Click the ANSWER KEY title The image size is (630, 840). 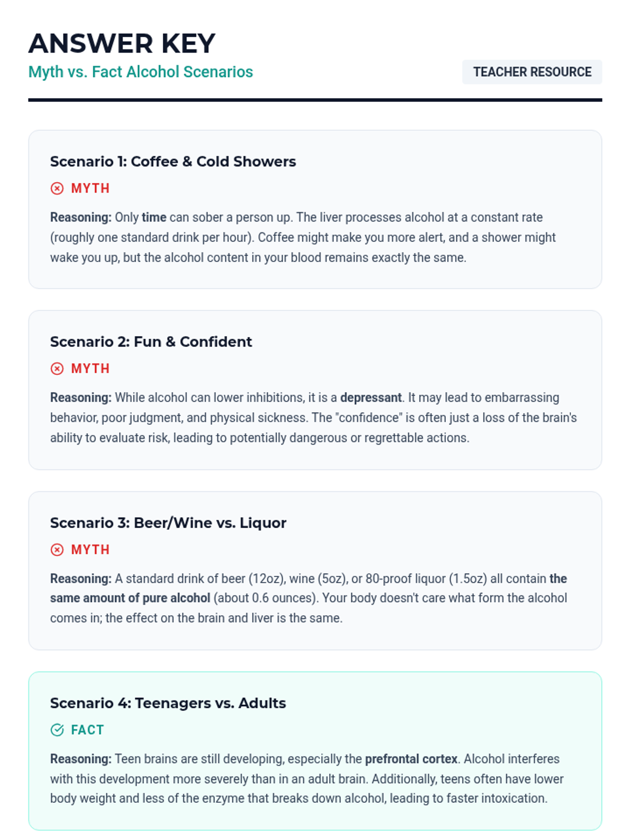tap(122, 43)
